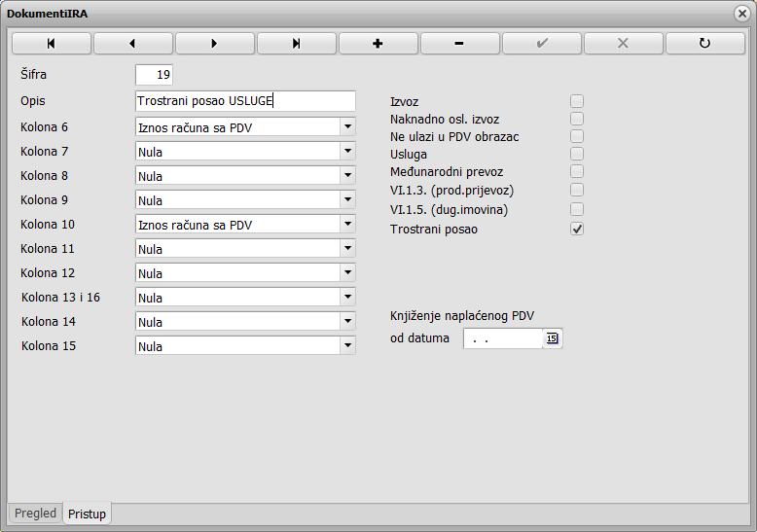
Task: Refresh data with the circular arrow button
Action: [704, 44]
